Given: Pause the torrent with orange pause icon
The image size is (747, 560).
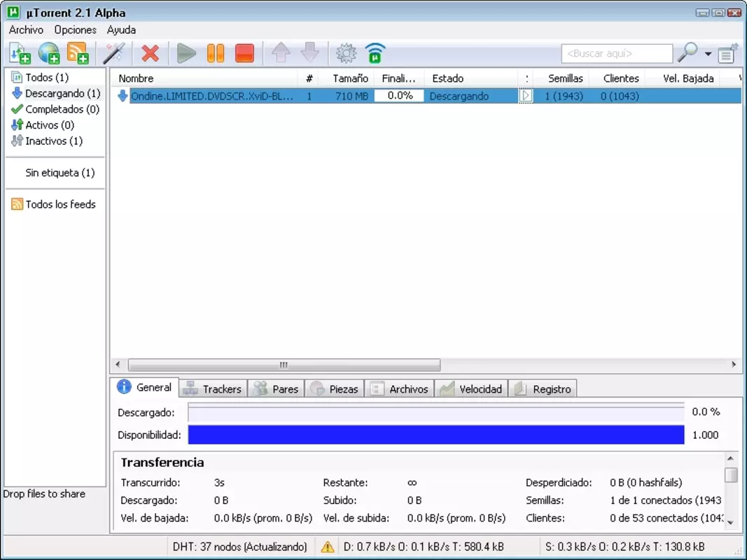Looking at the screenshot, I should click(x=216, y=53).
